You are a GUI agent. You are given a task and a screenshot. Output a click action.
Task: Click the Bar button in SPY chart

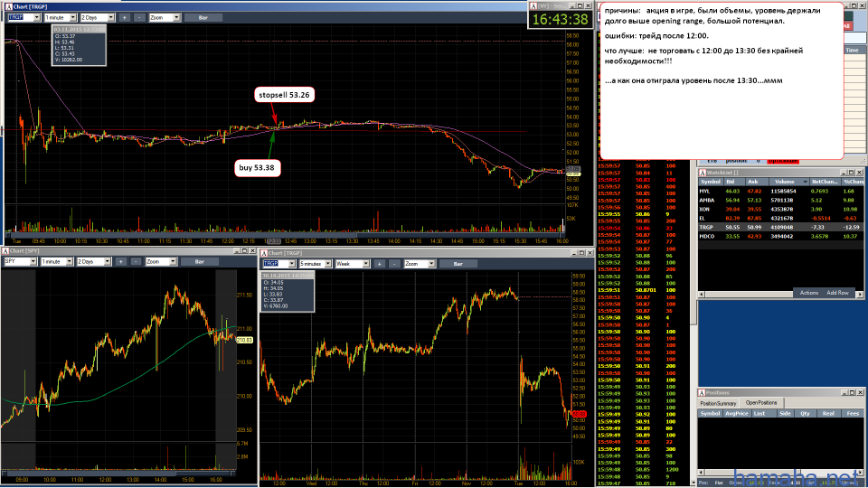click(199, 262)
